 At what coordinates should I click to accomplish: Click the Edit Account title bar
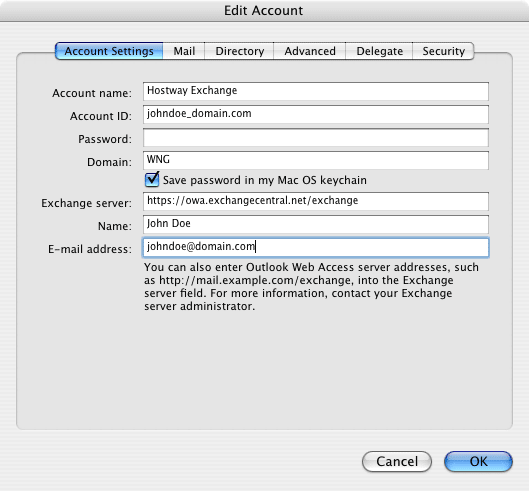[x=264, y=11]
